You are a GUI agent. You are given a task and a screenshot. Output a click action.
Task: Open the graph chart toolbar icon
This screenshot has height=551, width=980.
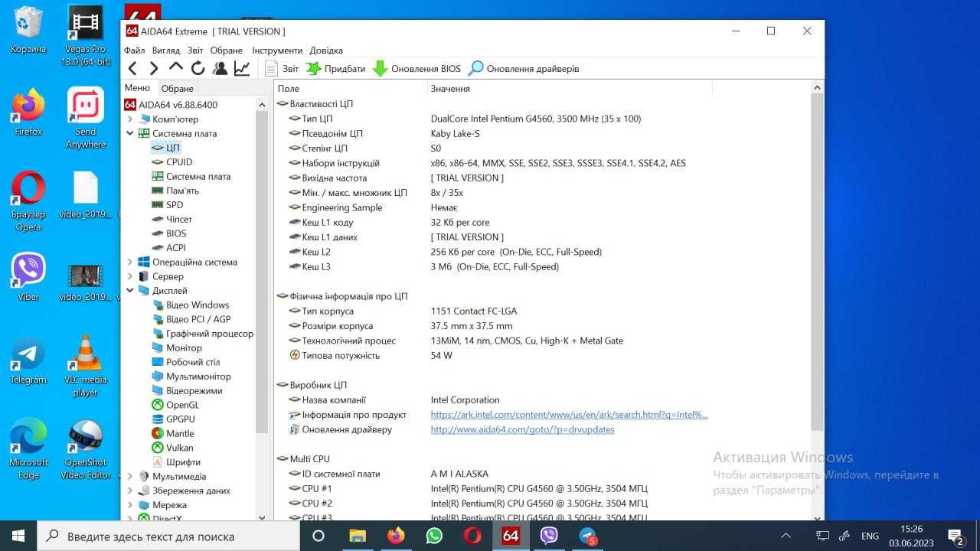[242, 69]
